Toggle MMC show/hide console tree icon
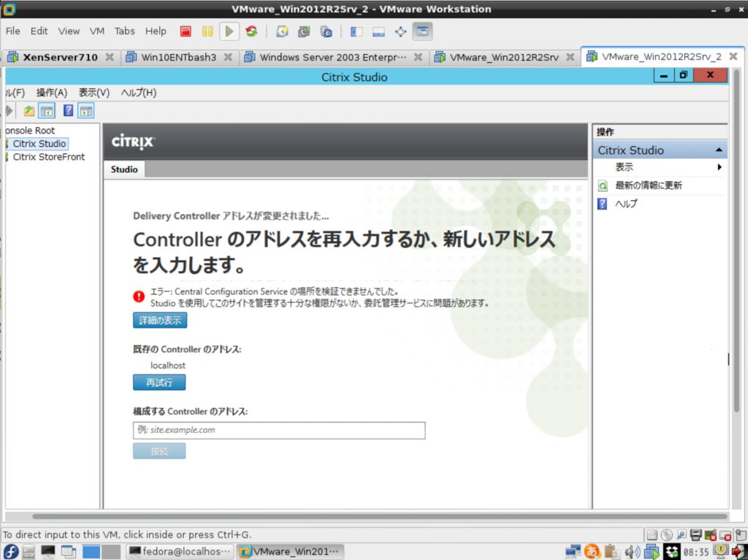Viewport: 748px width, 560px height. point(47,111)
